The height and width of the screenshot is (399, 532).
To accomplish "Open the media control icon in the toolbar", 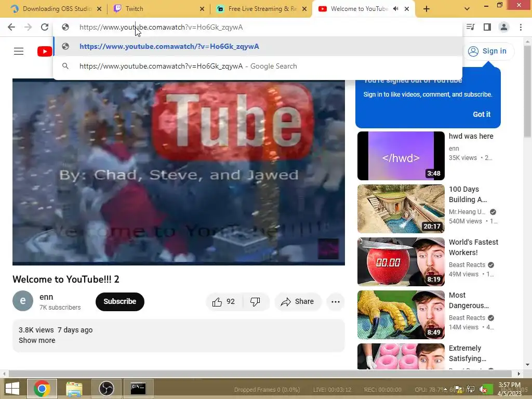I will (470, 27).
